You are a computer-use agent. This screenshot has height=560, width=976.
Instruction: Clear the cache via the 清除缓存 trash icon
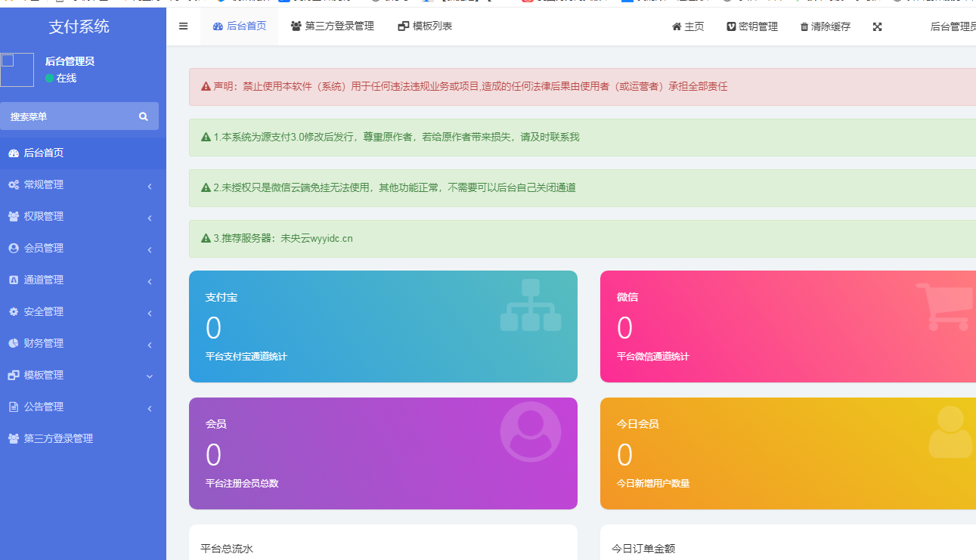click(804, 26)
